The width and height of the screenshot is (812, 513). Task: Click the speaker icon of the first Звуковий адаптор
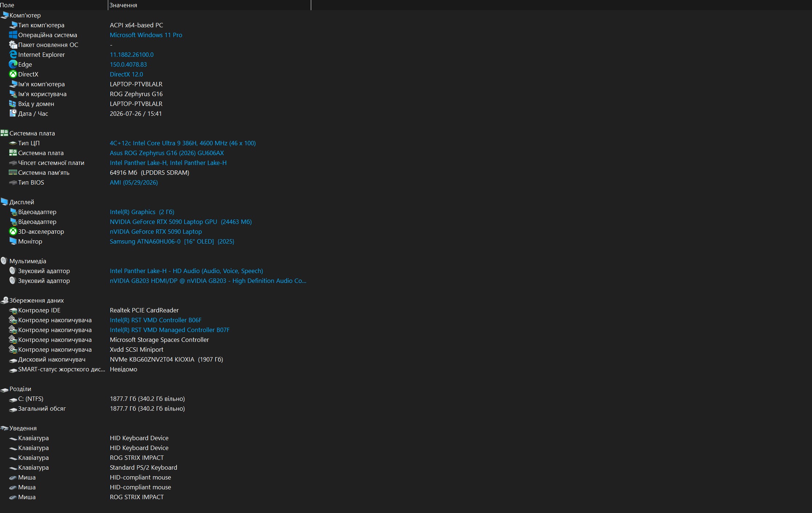(x=13, y=271)
